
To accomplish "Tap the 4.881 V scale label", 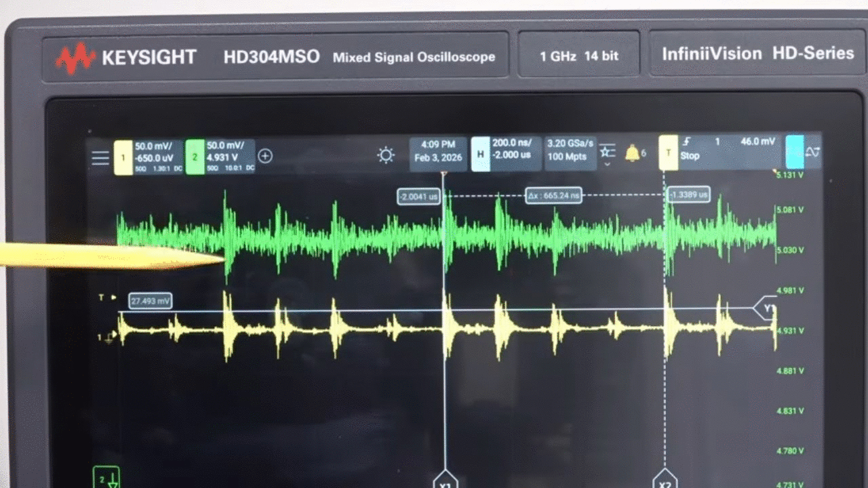I will [x=789, y=371].
